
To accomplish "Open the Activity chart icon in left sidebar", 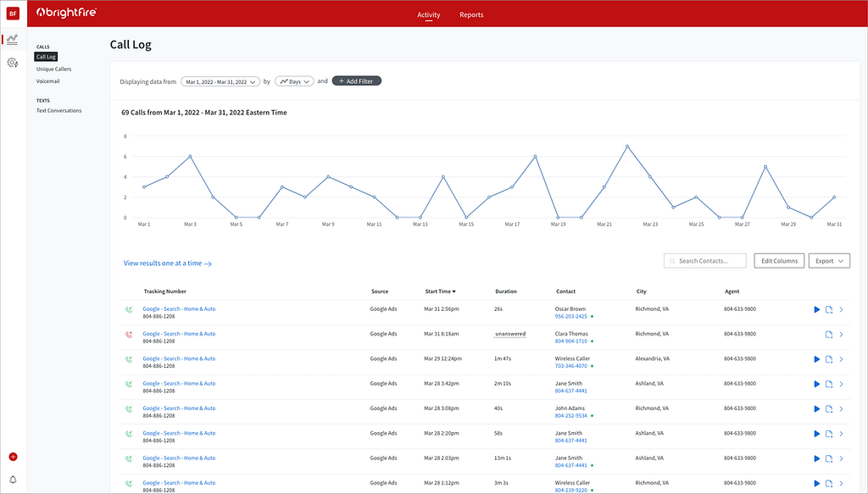I will [12, 38].
